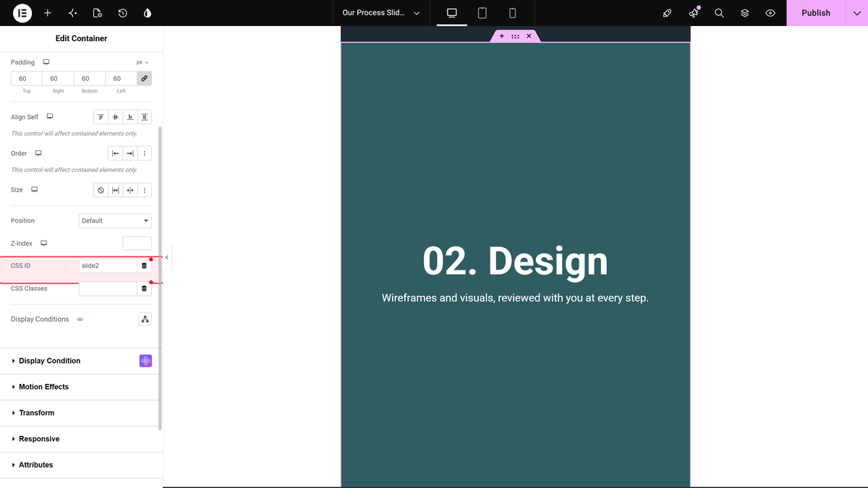The height and width of the screenshot is (488, 868).
Task: Open the Position Default dropdown
Action: point(115,221)
